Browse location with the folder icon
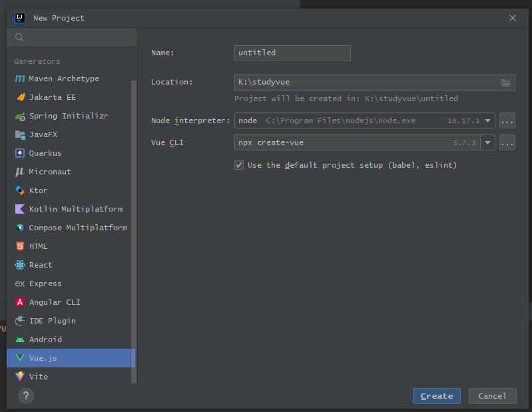 tap(506, 83)
